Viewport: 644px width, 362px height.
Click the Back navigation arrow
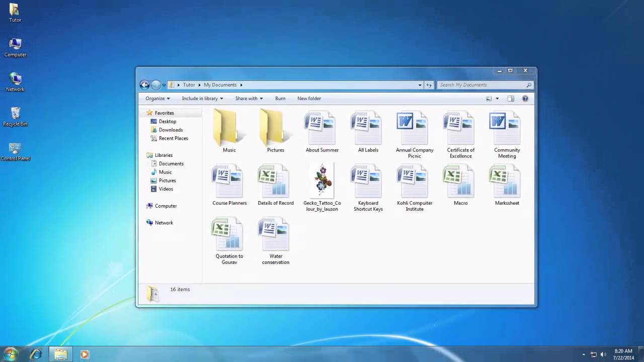pyautogui.click(x=144, y=85)
